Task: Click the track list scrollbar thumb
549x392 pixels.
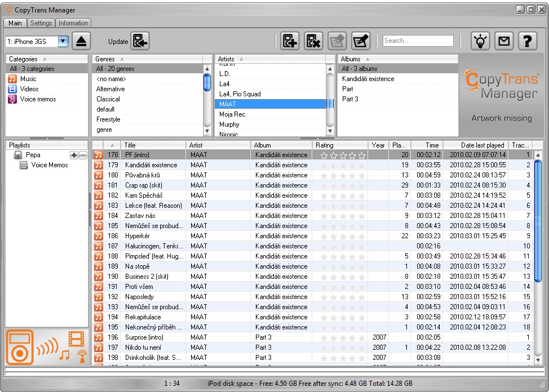Action: (x=538, y=221)
